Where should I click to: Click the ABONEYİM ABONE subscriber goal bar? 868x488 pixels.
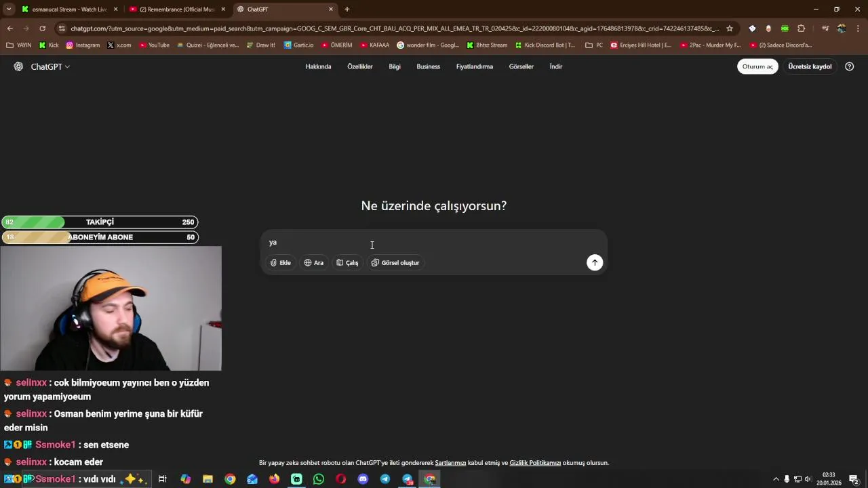pyautogui.click(x=100, y=237)
